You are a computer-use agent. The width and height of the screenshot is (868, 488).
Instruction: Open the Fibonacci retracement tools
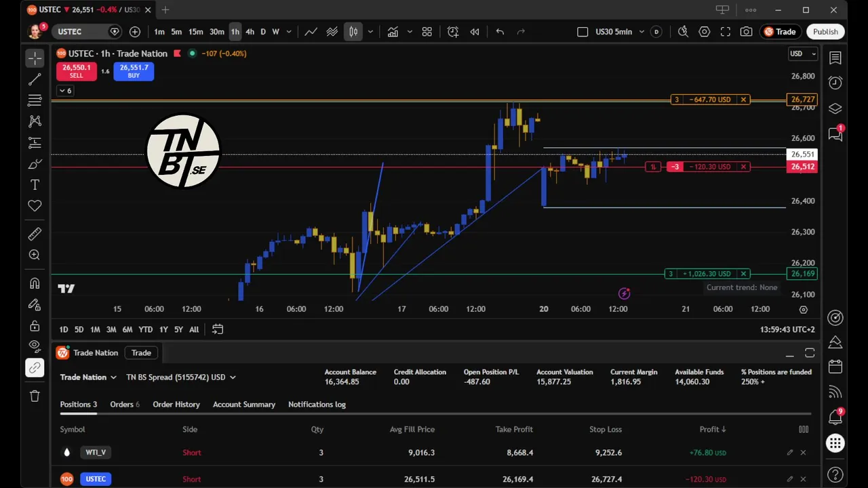pos(35,101)
